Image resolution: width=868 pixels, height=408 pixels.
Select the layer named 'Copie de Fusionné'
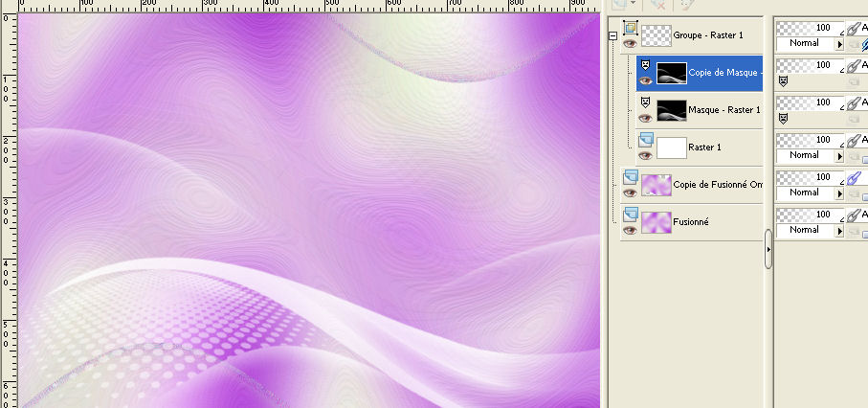click(x=718, y=185)
